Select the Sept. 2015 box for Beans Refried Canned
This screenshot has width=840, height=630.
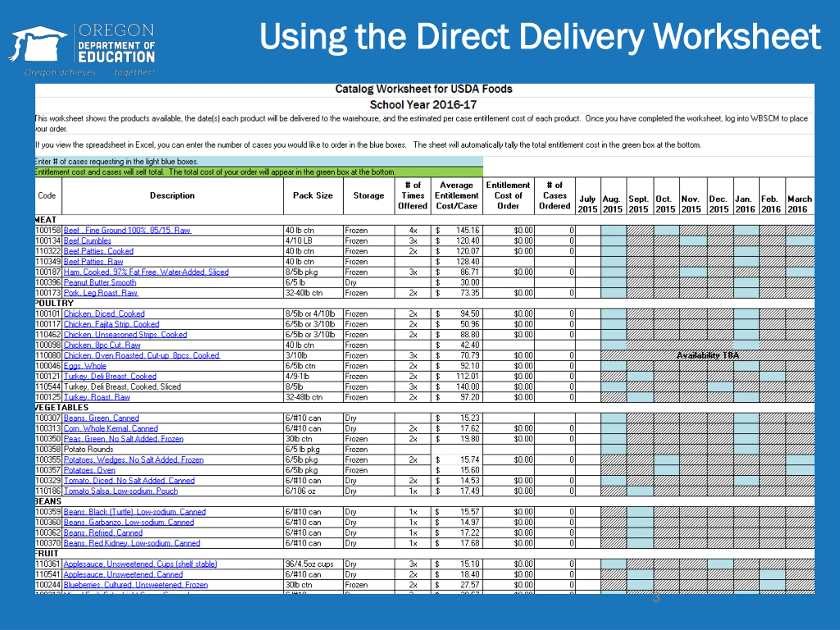(x=640, y=533)
